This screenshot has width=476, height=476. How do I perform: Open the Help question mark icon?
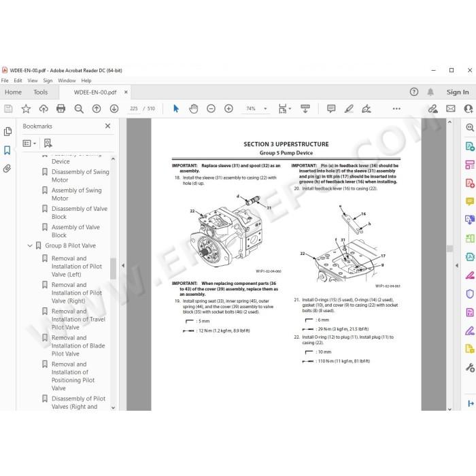point(413,92)
